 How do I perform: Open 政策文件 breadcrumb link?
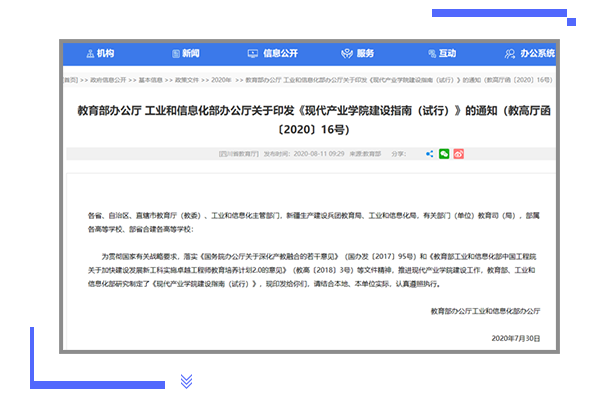187,80
